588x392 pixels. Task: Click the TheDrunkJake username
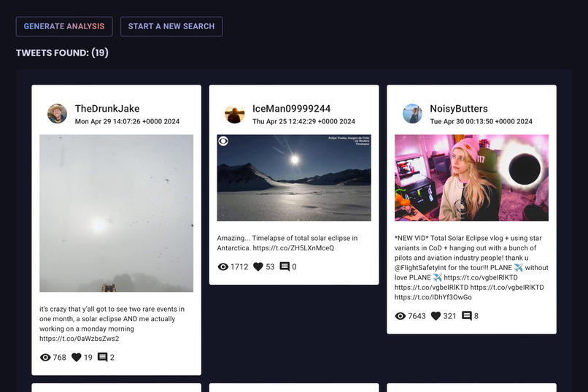[107, 109]
